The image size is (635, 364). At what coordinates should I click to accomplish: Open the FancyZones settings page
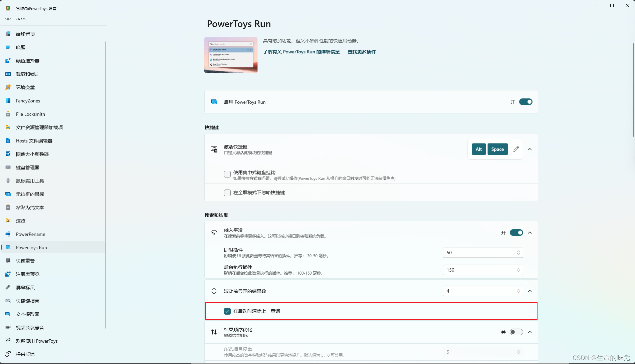53,101
